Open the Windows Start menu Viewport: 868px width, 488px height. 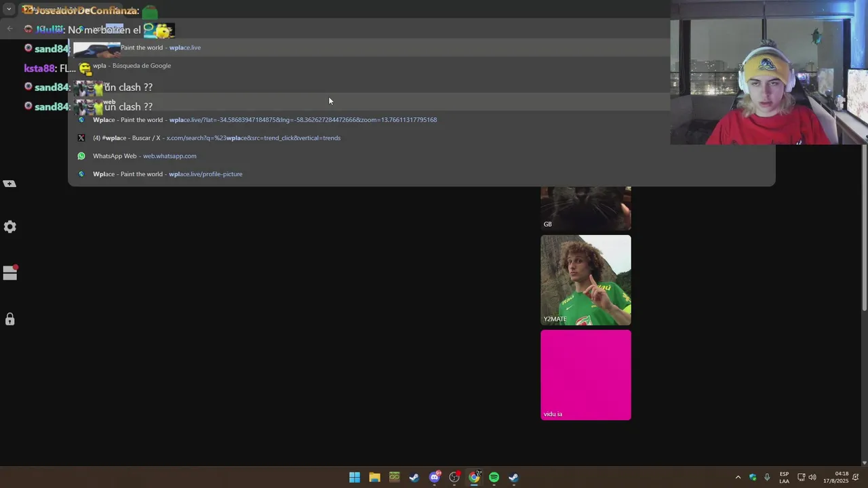(355, 477)
